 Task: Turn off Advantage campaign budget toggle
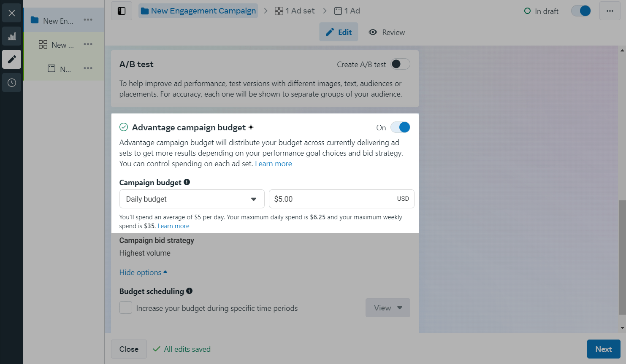pos(400,127)
